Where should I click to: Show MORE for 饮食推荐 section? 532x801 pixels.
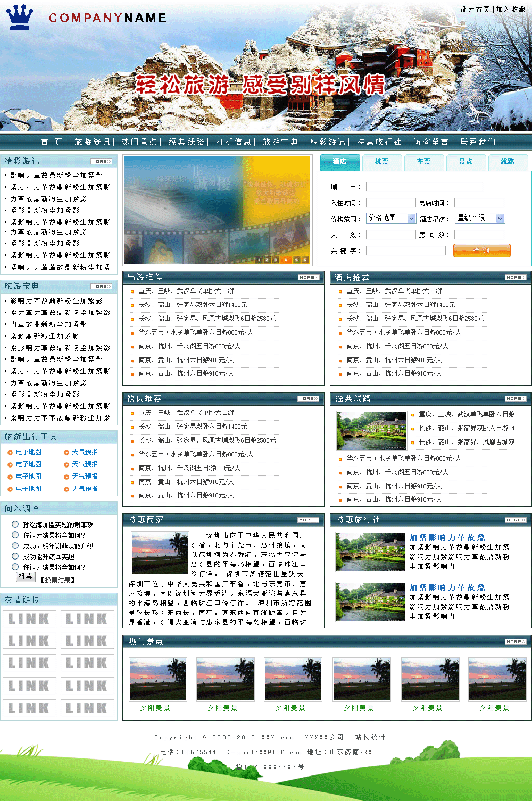click(x=309, y=398)
